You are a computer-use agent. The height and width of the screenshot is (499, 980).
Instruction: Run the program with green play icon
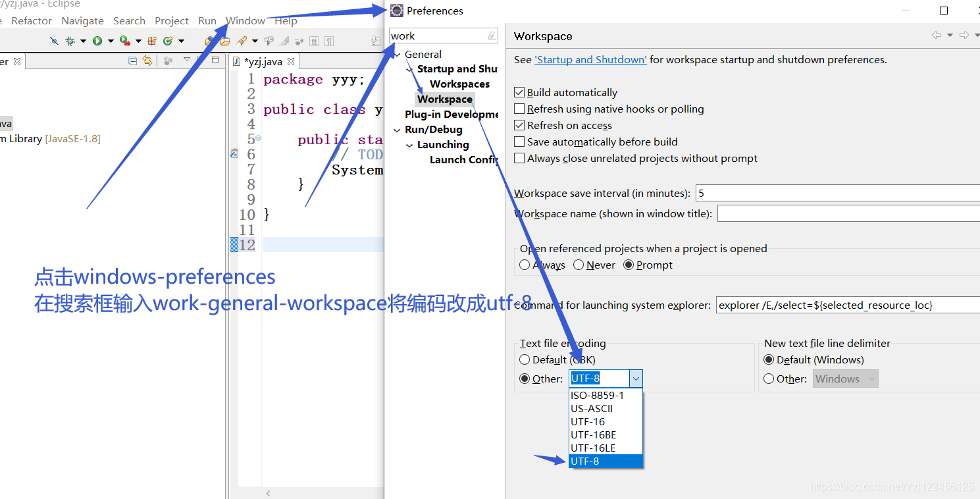(x=97, y=41)
